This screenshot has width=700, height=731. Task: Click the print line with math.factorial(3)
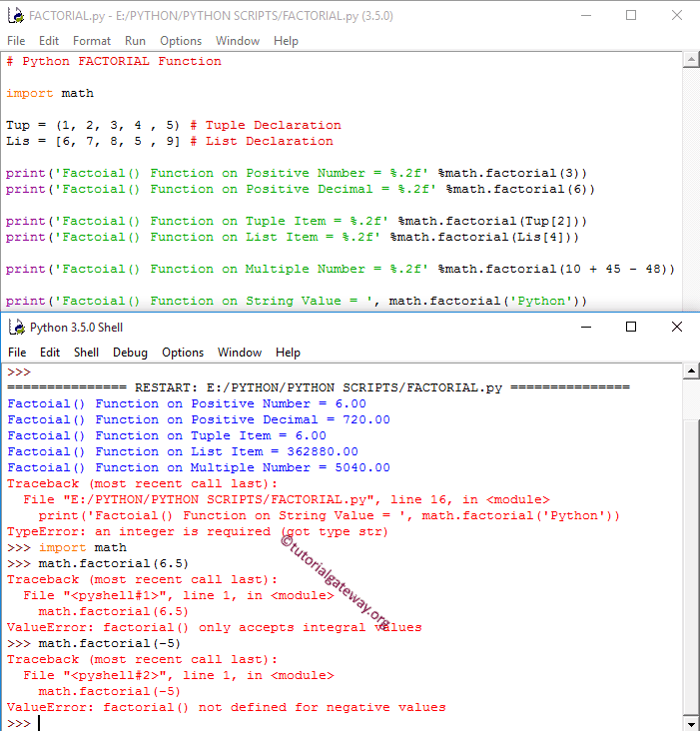pyautogui.click(x=297, y=173)
